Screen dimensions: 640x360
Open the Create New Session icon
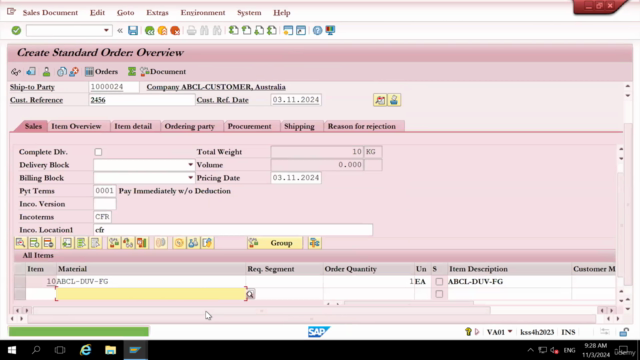pyautogui.click(x=288, y=31)
